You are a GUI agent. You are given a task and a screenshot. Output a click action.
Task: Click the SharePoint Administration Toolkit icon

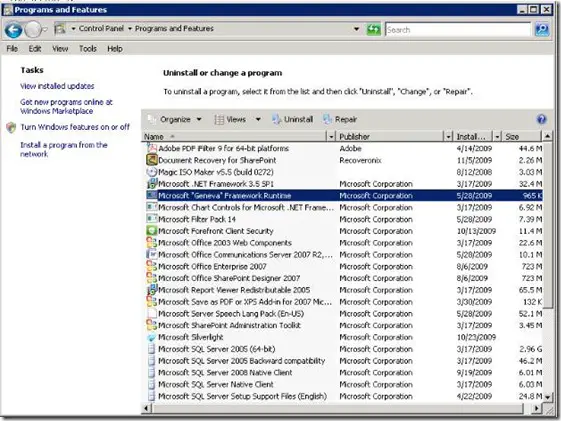pos(152,325)
